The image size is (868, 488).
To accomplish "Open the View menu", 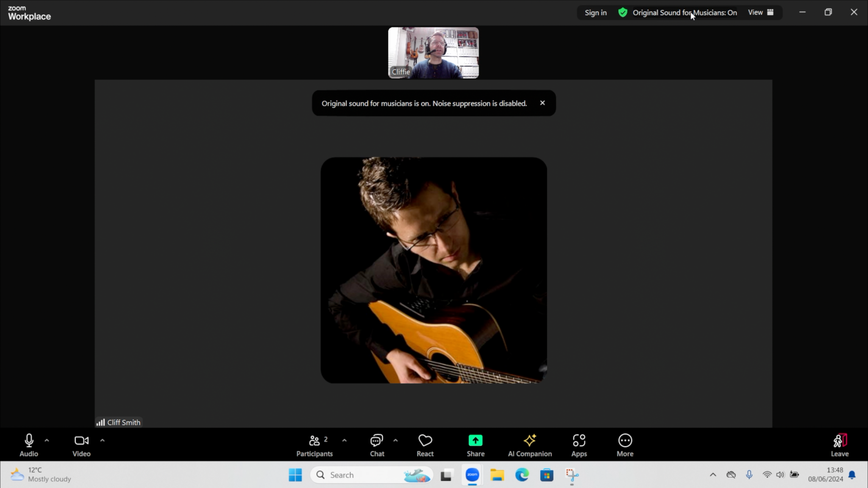I will tap(760, 12).
